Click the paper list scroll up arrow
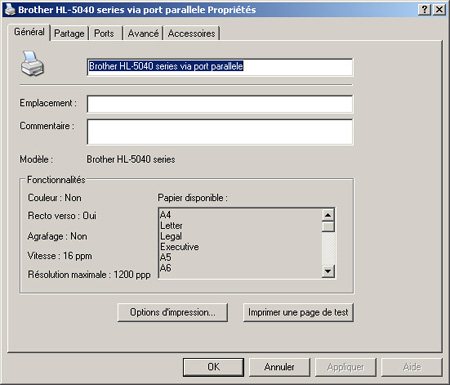Image resolution: width=450 pixels, height=385 pixels. [328, 215]
